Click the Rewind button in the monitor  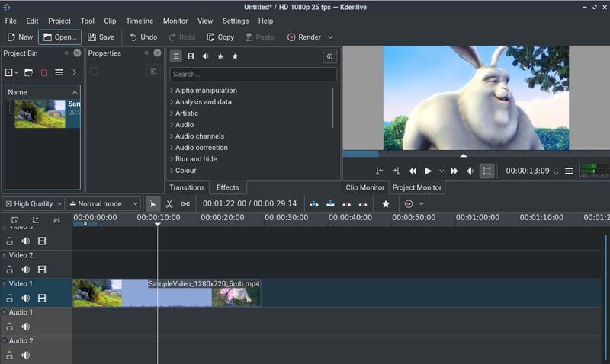(x=413, y=171)
